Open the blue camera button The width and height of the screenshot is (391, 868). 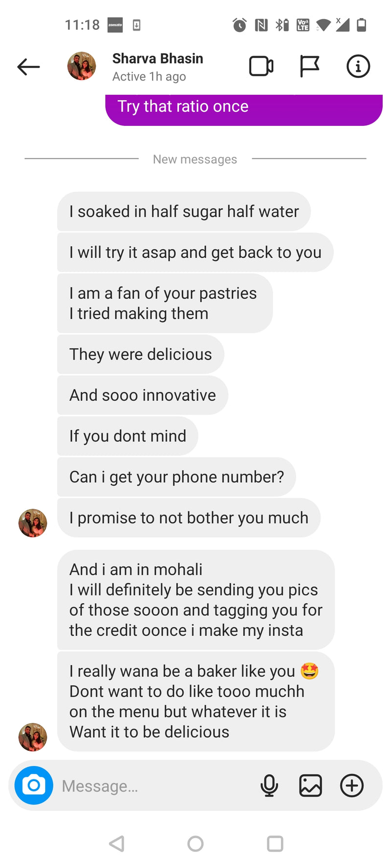pos(34,785)
